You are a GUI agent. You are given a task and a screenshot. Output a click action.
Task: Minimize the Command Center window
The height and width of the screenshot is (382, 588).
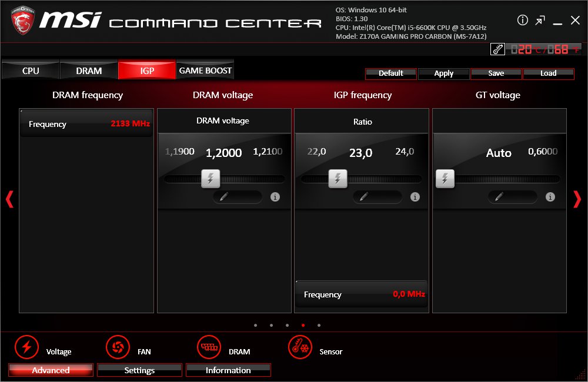point(557,24)
